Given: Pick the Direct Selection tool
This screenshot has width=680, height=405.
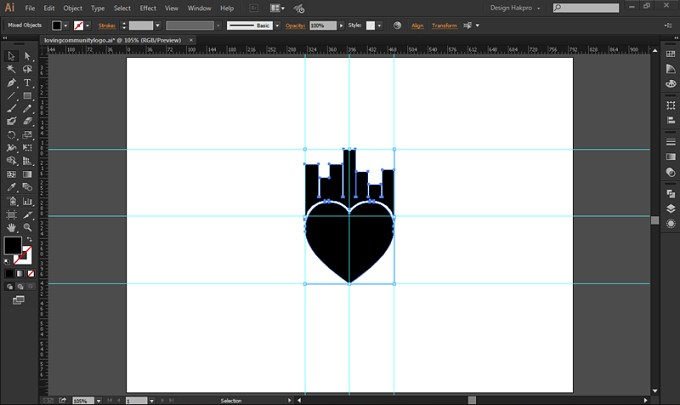Looking at the screenshot, I should 27,56.
